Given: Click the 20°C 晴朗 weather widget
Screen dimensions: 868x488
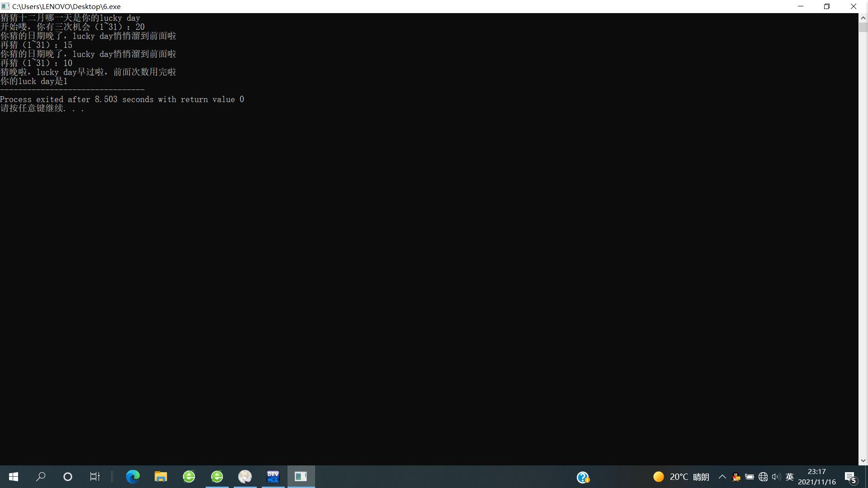Looking at the screenshot, I should click(x=682, y=477).
